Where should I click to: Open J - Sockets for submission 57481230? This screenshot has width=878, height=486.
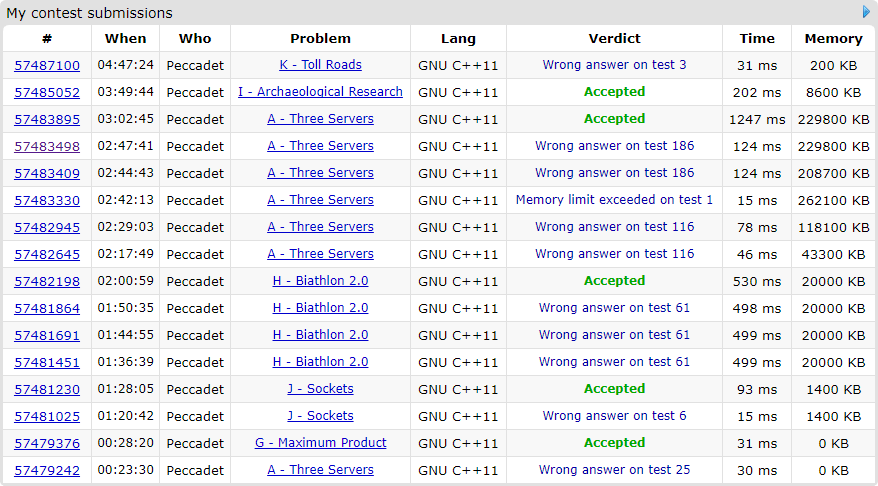click(x=320, y=389)
